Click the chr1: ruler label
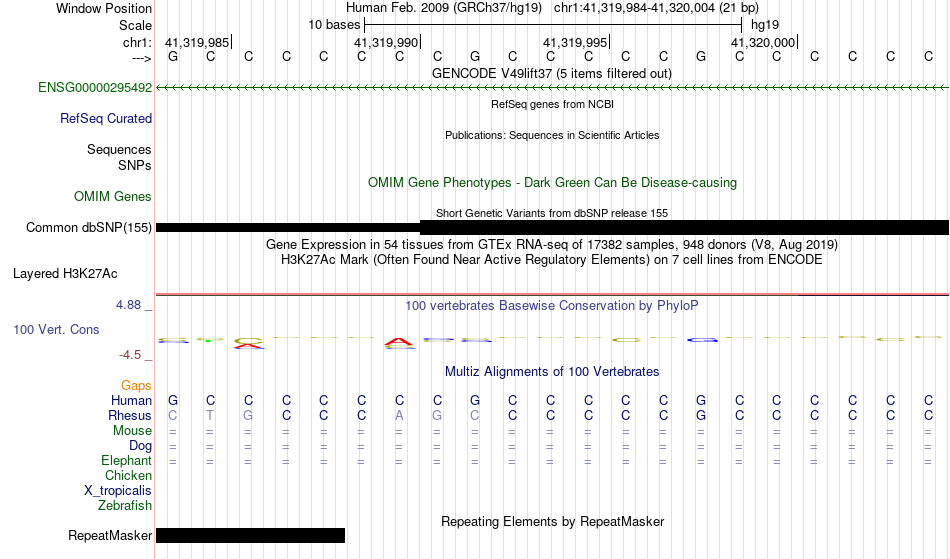 coord(137,42)
